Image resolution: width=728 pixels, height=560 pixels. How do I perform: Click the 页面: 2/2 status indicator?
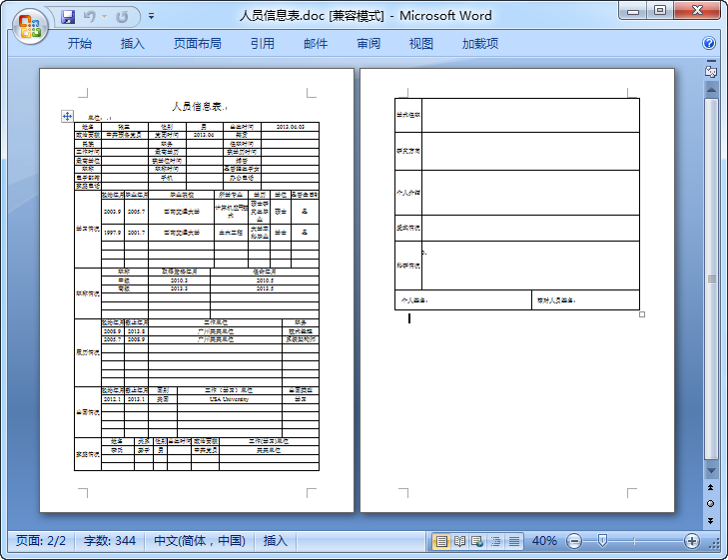(x=41, y=541)
